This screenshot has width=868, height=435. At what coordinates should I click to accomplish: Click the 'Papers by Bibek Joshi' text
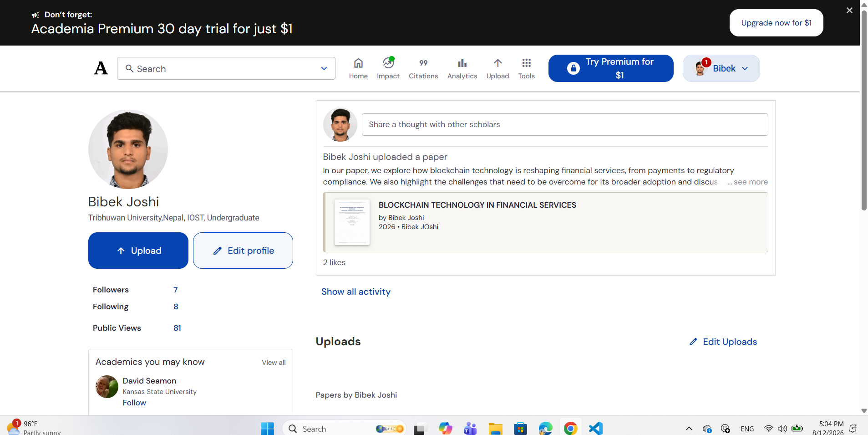[x=356, y=395]
